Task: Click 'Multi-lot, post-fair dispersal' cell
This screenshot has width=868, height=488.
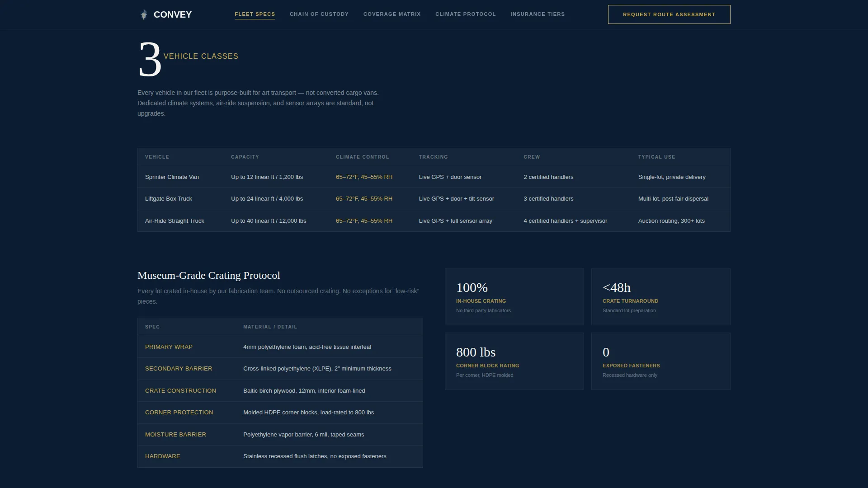Action: [x=673, y=199]
